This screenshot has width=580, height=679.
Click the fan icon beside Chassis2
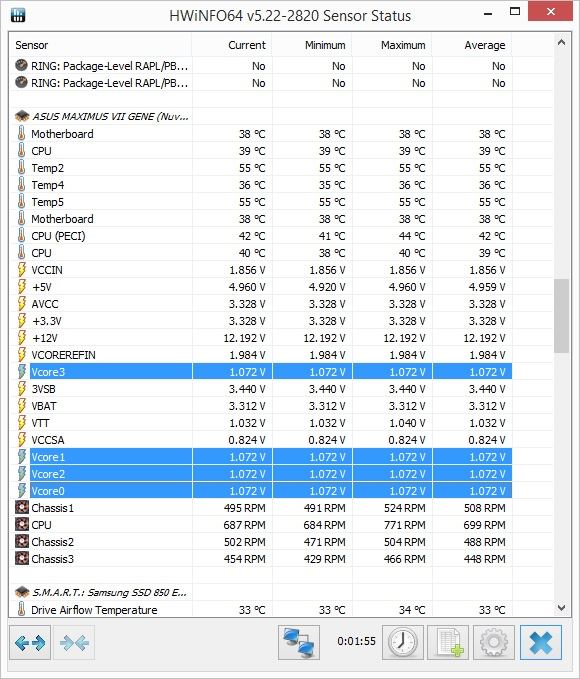[22, 542]
